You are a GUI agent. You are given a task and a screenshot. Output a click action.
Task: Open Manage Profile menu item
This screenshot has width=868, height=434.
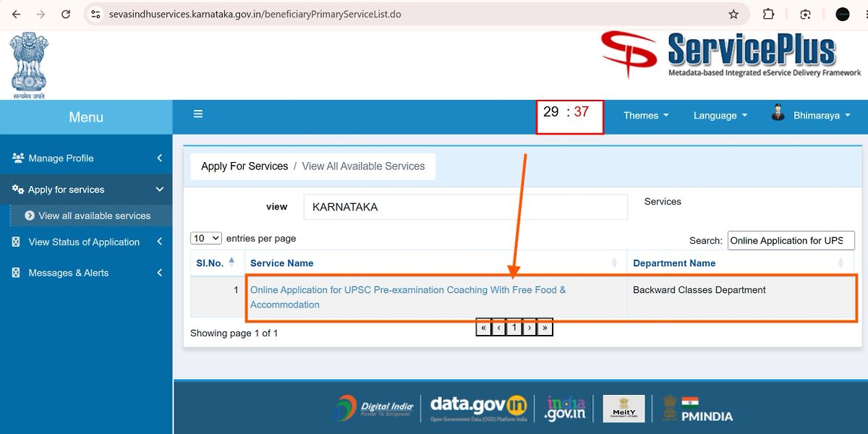point(86,158)
